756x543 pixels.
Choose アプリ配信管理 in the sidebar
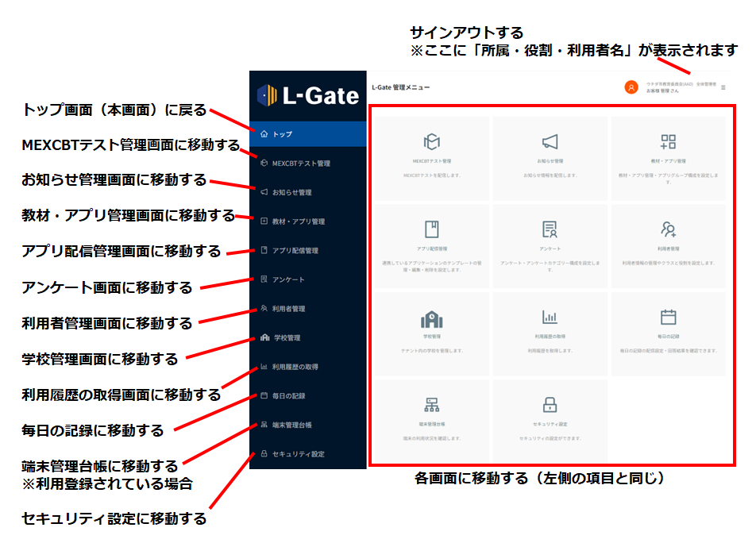(x=307, y=250)
